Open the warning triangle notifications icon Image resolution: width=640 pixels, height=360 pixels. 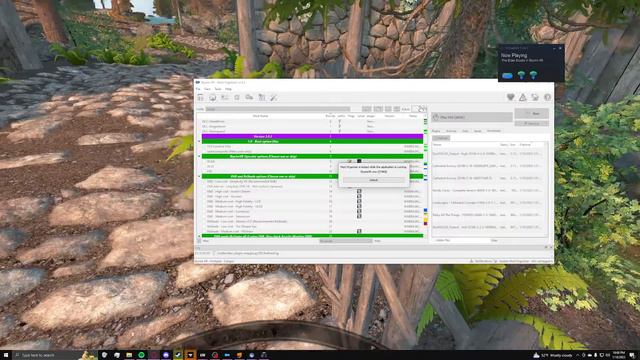tap(523, 97)
